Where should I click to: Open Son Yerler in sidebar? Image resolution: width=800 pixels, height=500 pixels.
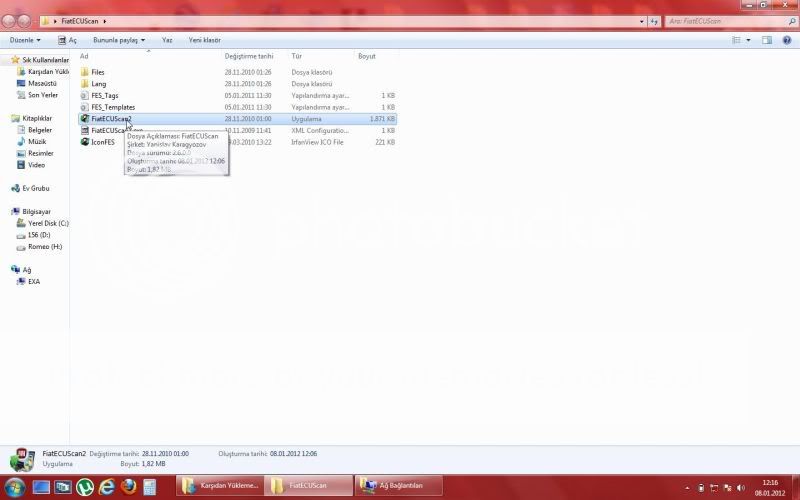(37, 95)
